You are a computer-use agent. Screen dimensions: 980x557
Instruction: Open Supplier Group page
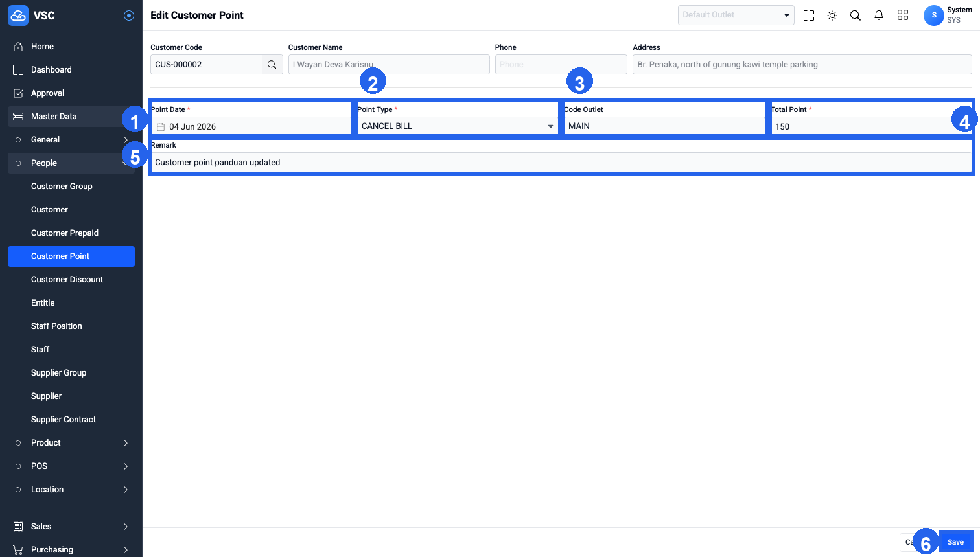[x=71, y=373]
